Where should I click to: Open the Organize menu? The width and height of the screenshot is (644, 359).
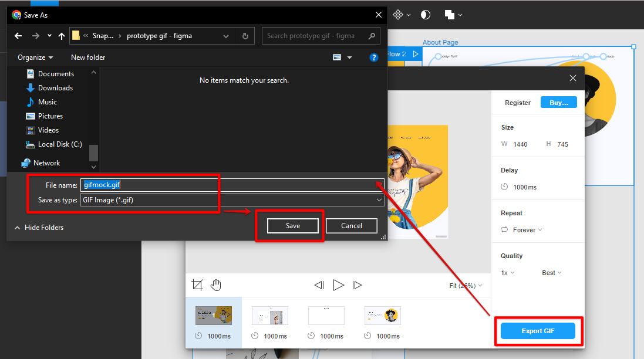(35, 57)
